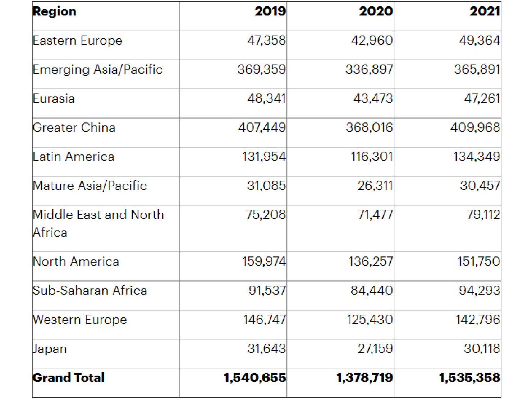Click the 2019 column header
Screen dimensions: 532x399
tap(270, 11)
